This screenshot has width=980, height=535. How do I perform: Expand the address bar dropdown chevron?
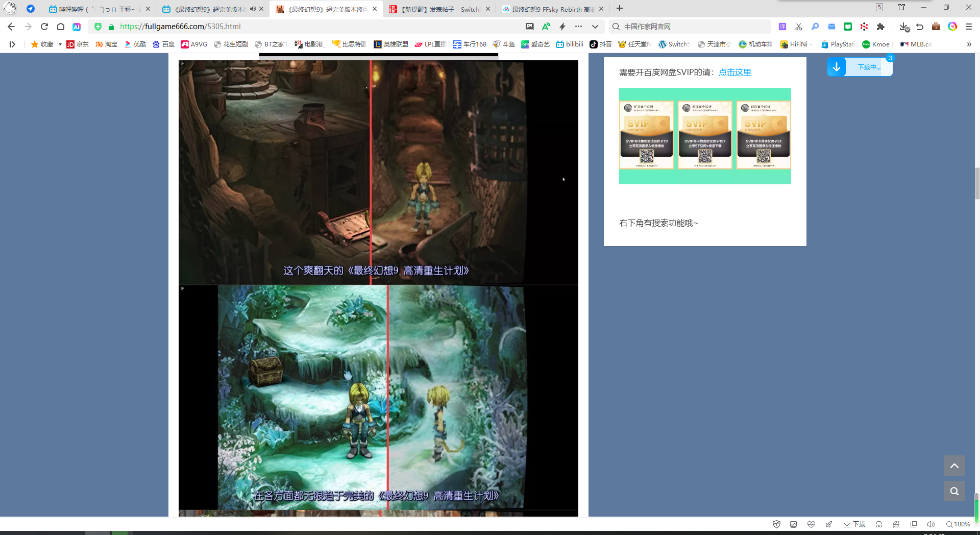[595, 27]
